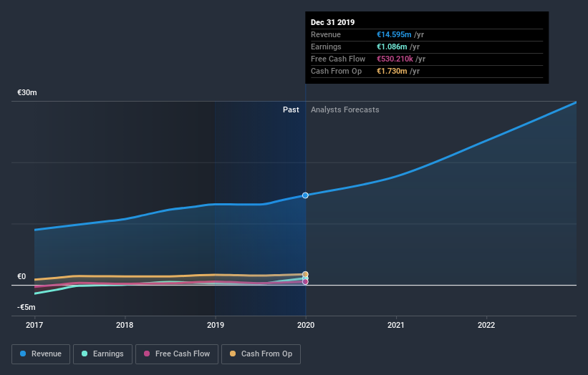
Task: Toggle the Earnings legend button
Action: [102, 354]
